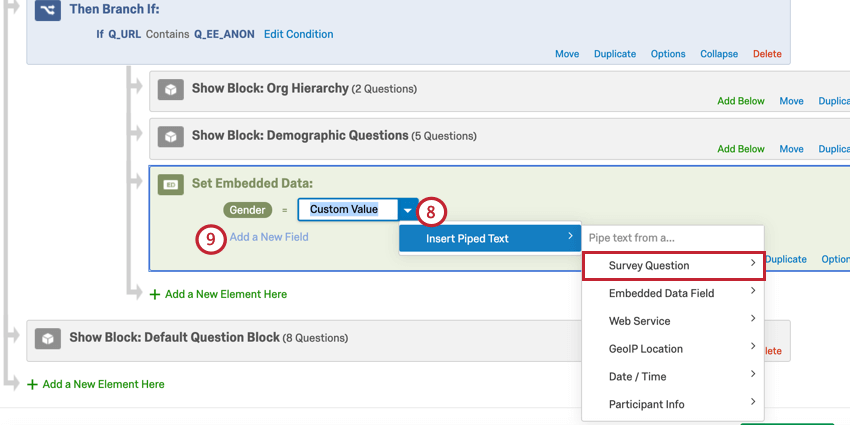Viewport: 850px width, 425px height.
Task: Click the branch icon beside Then Branch If
Action: pos(47,11)
